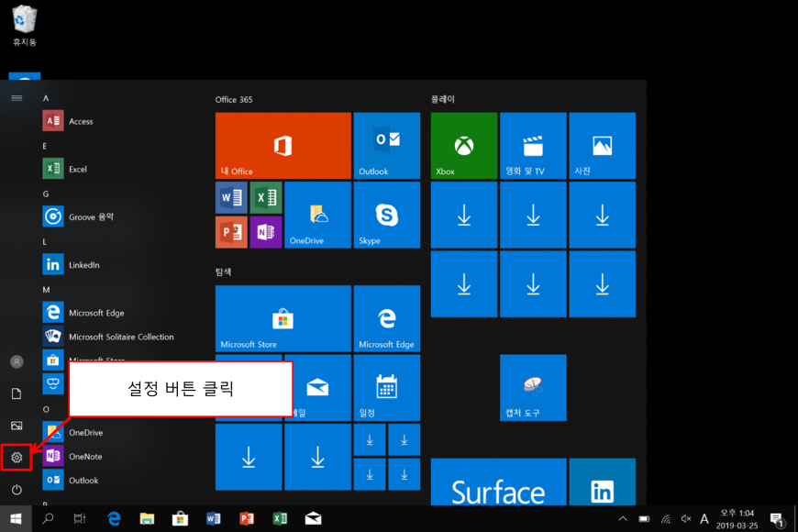798x532 pixels.
Task: Open OneNote in the app list
Action: click(72, 456)
